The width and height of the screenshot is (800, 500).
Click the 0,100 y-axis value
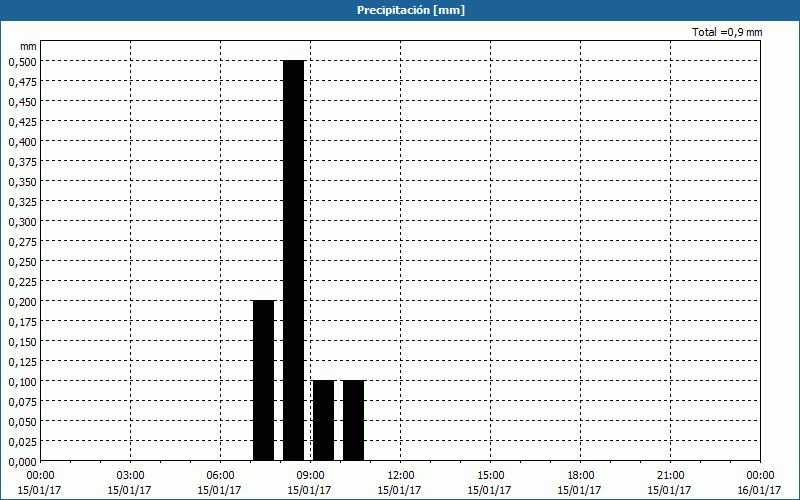click(22, 382)
